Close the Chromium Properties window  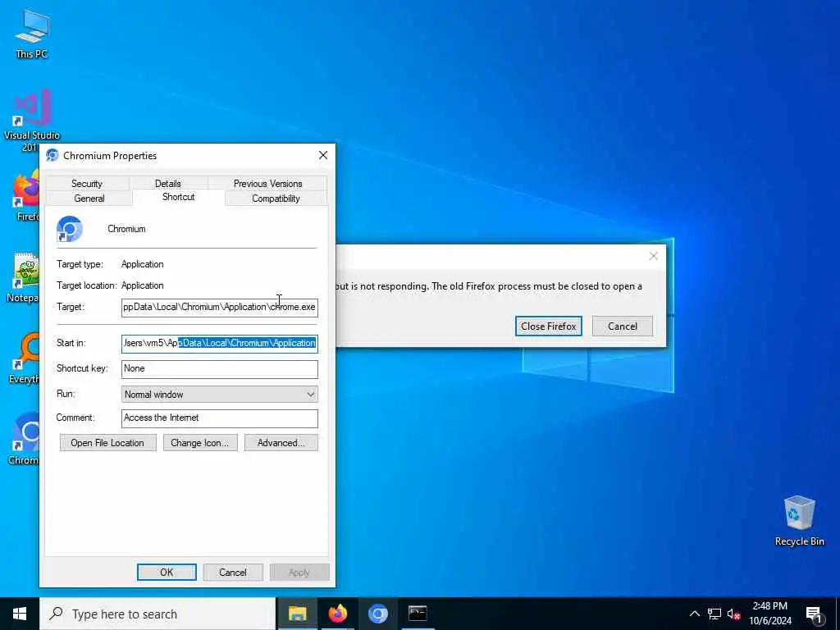[x=323, y=155]
